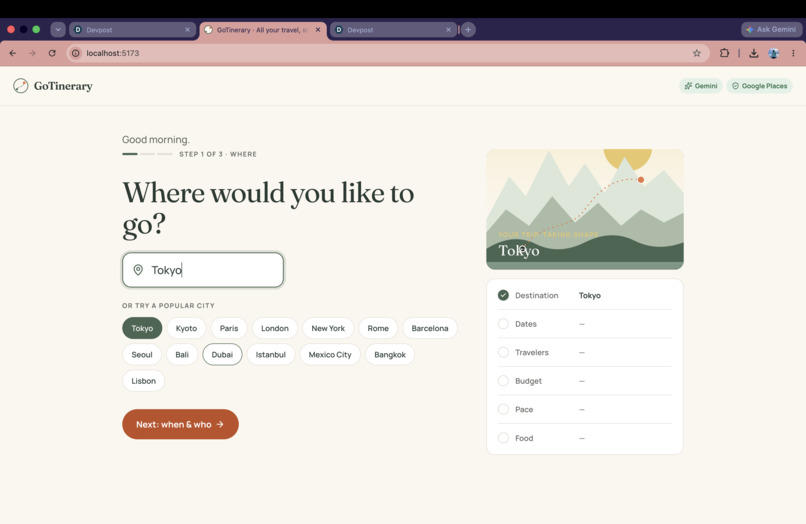Select the Barcelona city chip
Image resolution: width=806 pixels, height=524 pixels.
[x=430, y=328]
